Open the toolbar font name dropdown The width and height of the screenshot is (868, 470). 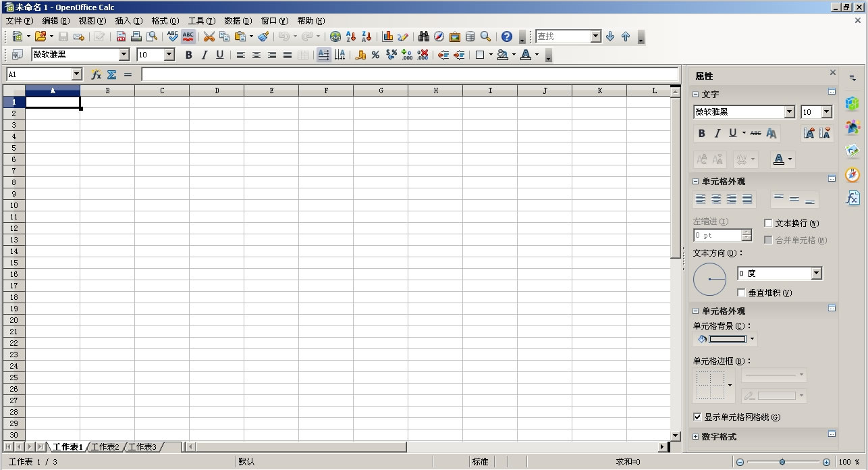point(124,55)
